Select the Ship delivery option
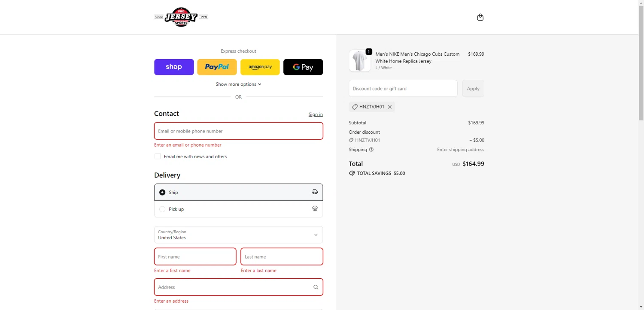Screen dimensions: 644x310 (x=238, y=192)
